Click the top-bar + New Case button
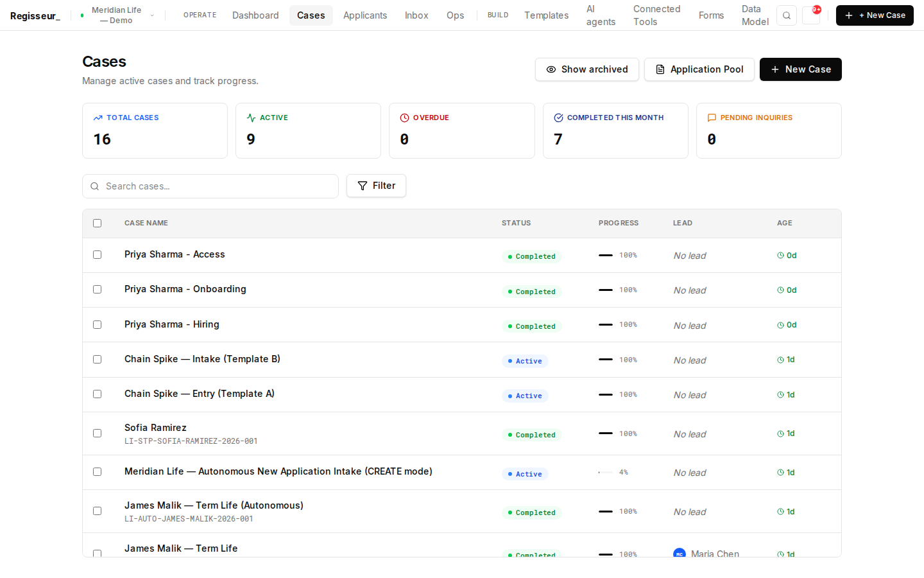 point(875,15)
